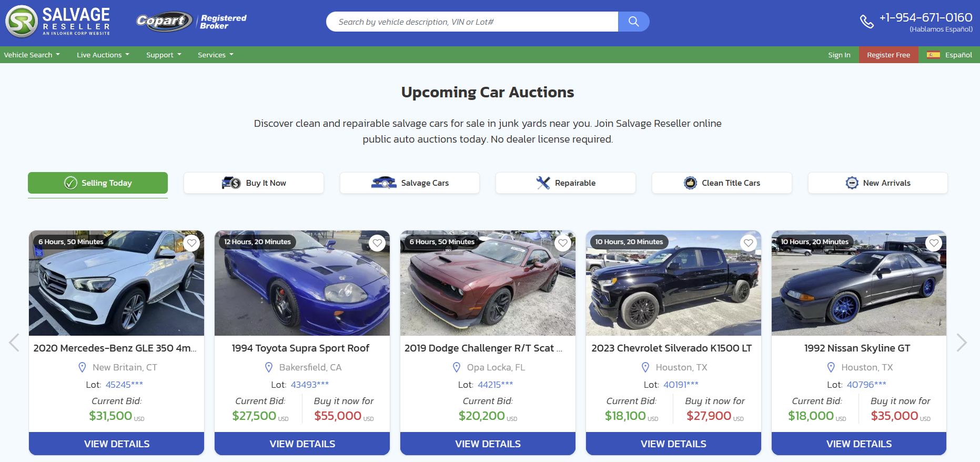Click the vehicle search input field
Viewport: 980px width, 462px height.
(x=472, y=22)
